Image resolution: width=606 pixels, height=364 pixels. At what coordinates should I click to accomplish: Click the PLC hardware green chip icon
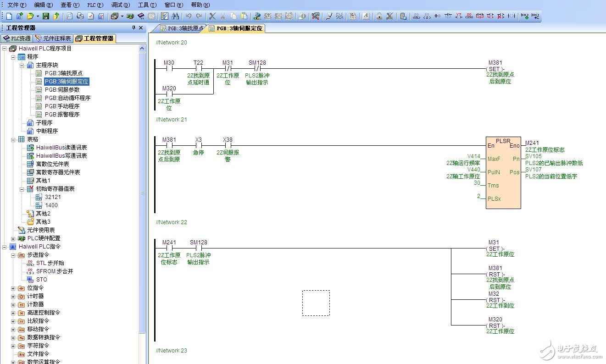pos(130,16)
